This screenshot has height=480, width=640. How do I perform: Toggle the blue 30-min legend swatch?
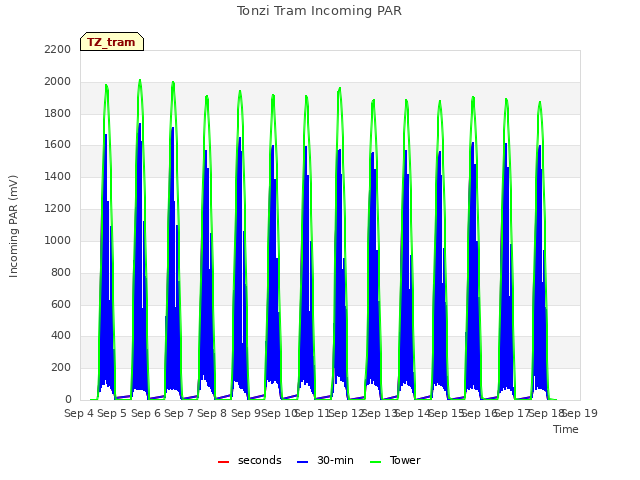click(302, 462)
